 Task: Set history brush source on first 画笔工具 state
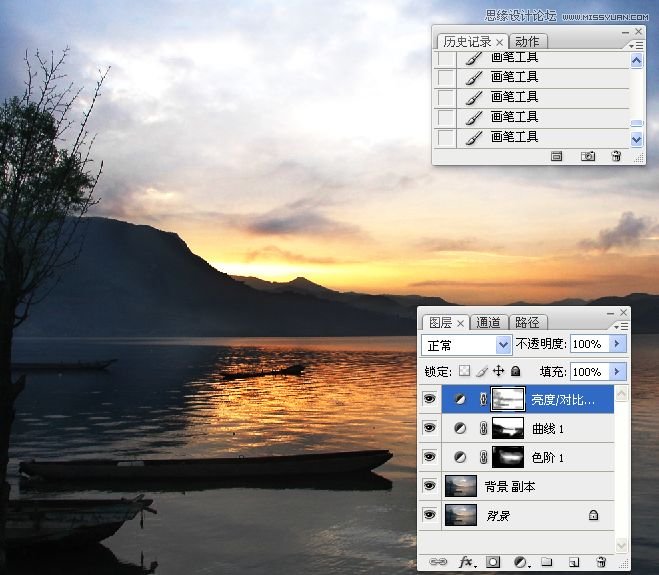[x=445, y=58]
